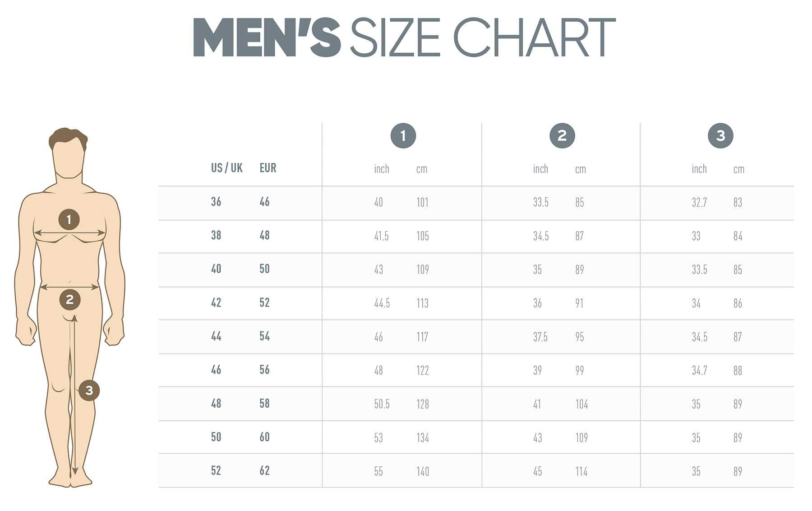812x511 pixels.
Task: Click chest value 50.5 inch cell
Action: point(382,404)
